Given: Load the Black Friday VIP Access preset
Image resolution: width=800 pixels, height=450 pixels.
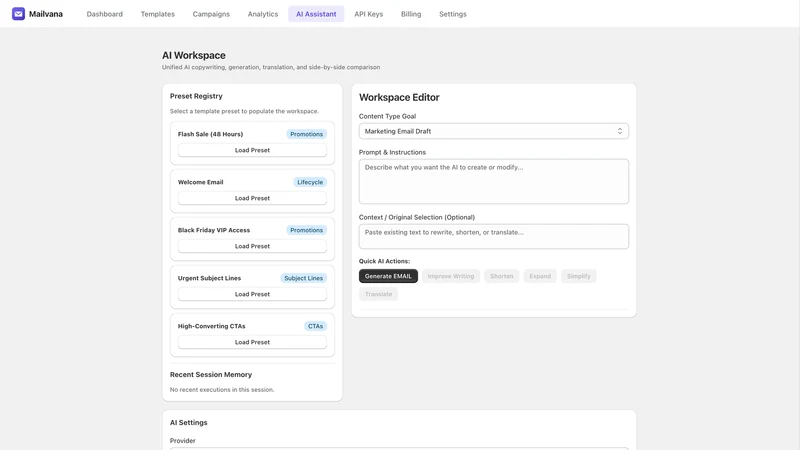Looking at the screenshot, I should click(x=252, y=246).
